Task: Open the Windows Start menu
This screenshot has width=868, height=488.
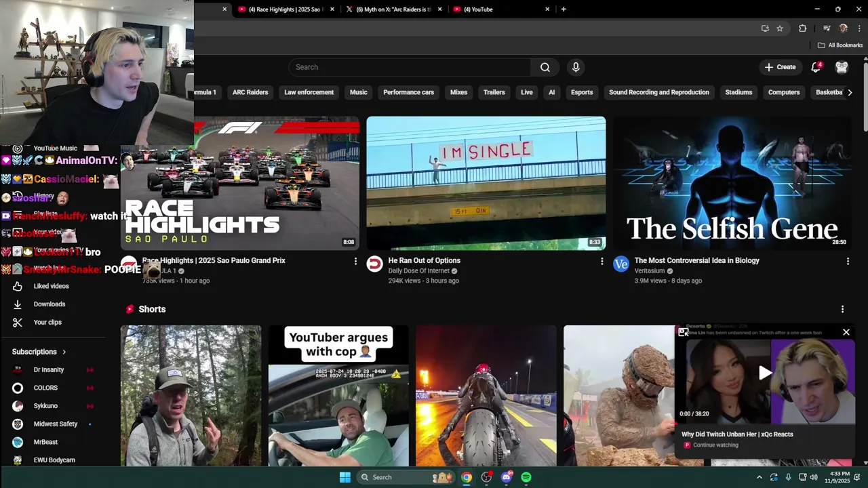Action: (x=344, y=477)
